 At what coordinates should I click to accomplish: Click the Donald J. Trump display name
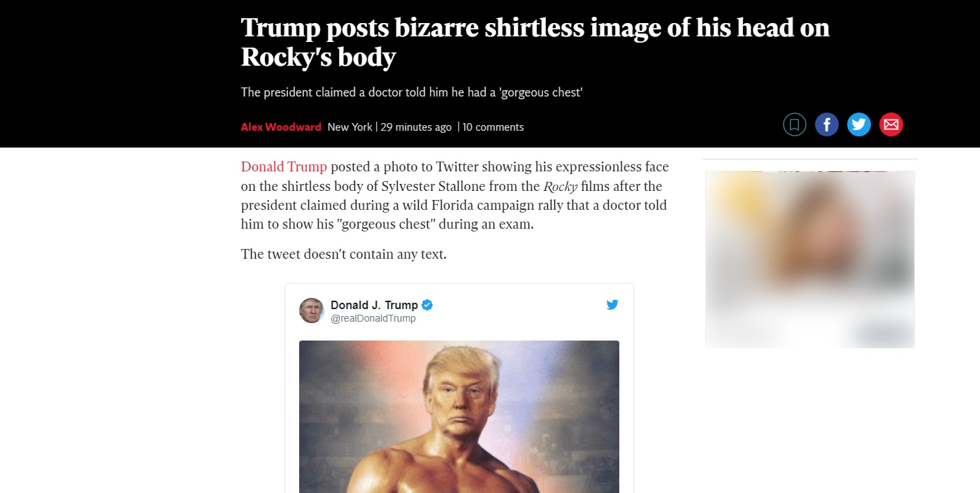point(374,305)
